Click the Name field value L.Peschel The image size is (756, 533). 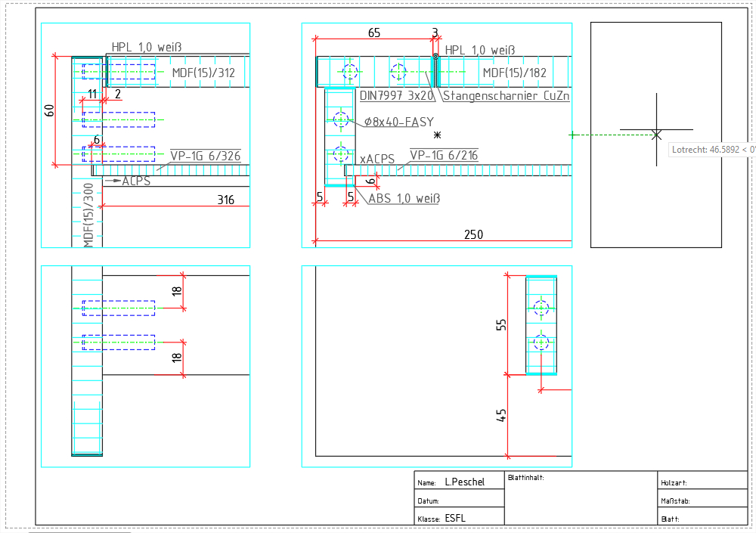point(464,482)
